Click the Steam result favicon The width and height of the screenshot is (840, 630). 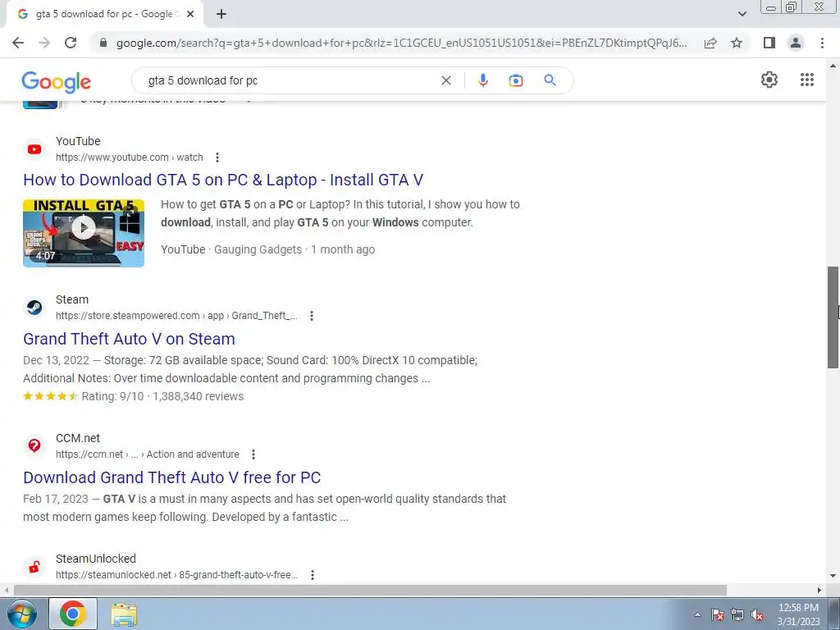[34, 308]
